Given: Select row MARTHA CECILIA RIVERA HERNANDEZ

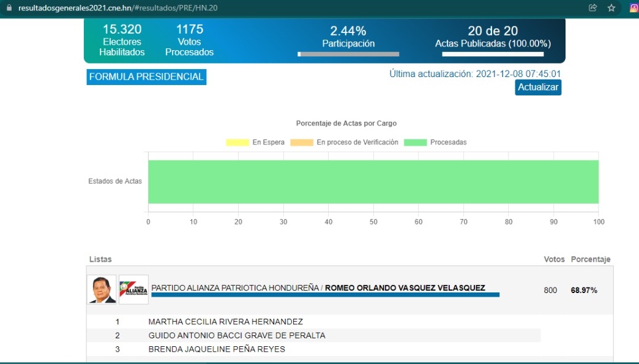Looking at the screenshot, I should click(x=314, y=322).
